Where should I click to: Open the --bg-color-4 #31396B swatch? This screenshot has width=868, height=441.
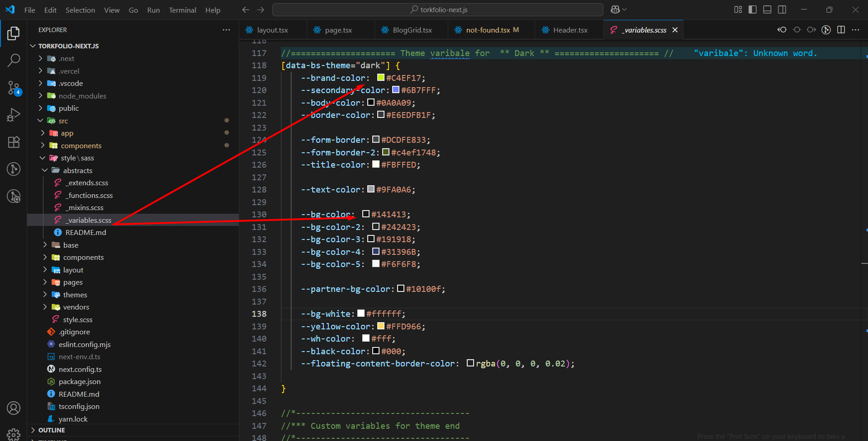(x=376, y=252)
